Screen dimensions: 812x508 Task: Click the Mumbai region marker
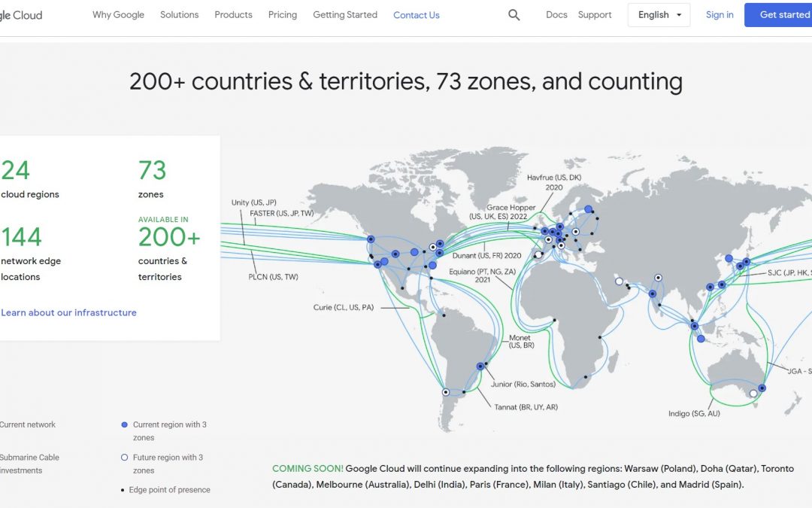pyautogui.click(x=653, y=294)
